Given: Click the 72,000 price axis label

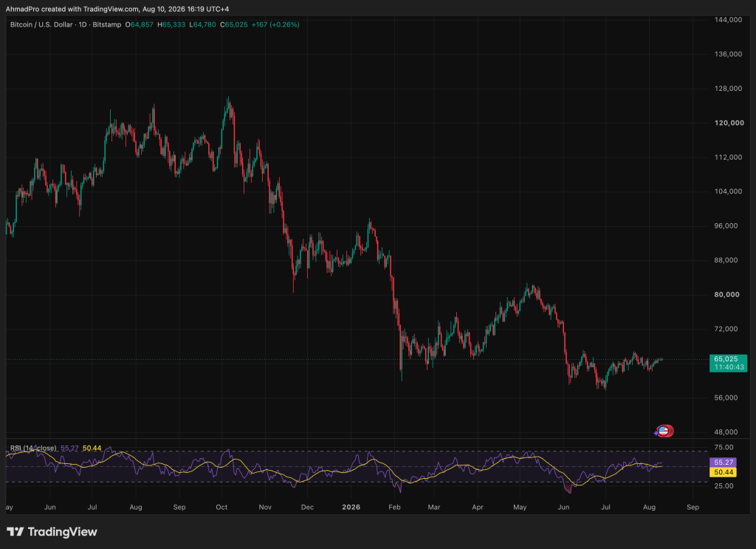Looking at the screenshot, I should pos(726,329).
